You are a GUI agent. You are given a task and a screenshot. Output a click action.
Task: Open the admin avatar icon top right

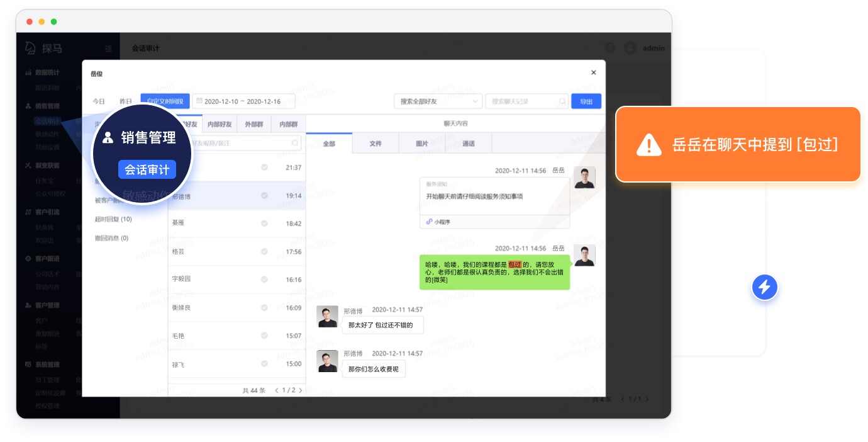click(x=630, y=48)
